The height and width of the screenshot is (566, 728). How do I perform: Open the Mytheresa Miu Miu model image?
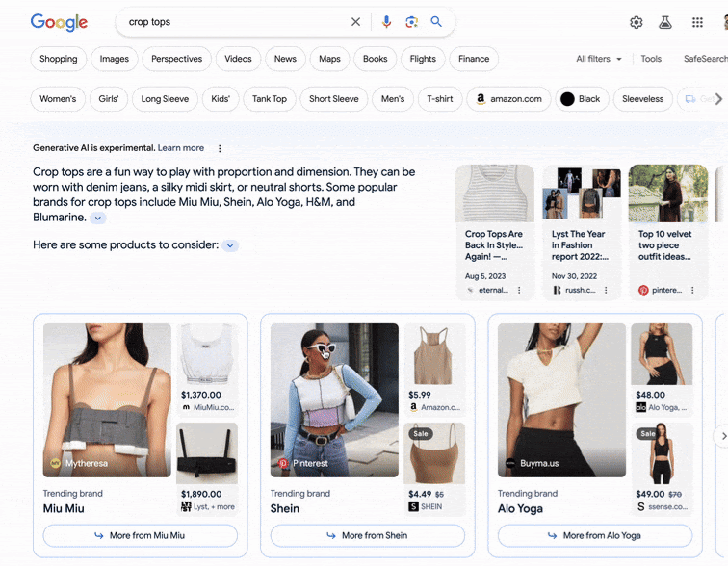click(x=107, y=399)
